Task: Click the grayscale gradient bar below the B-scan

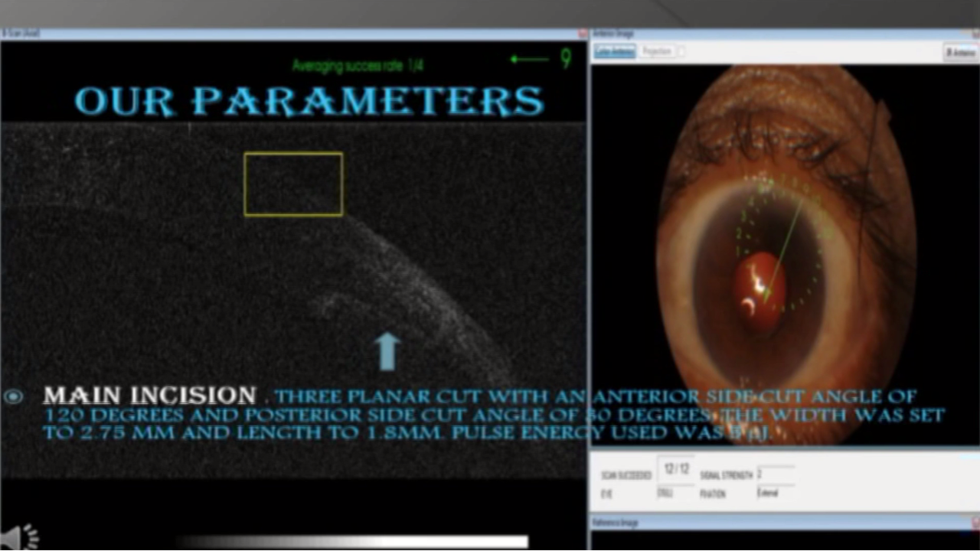Action: (352, 542)
